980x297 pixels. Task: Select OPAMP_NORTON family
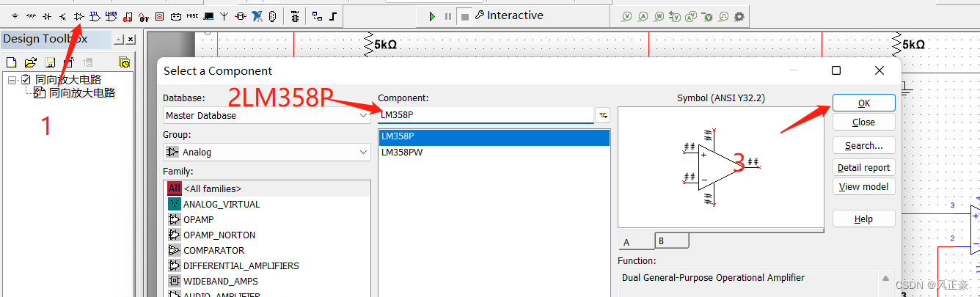(x=267, y=235)
